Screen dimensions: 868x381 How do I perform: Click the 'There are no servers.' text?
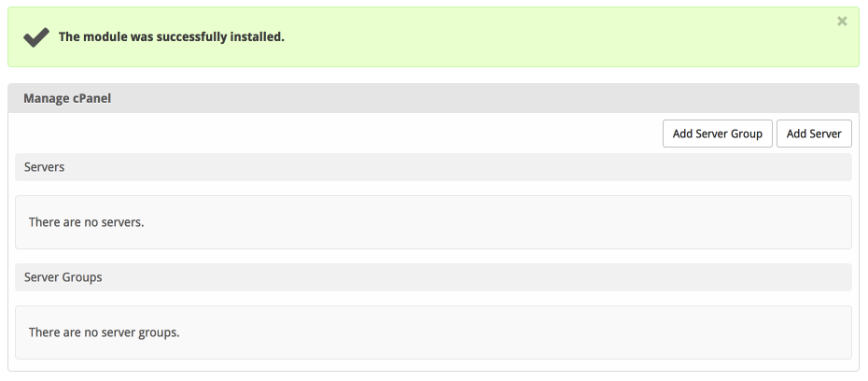click(x=87, y=222)
